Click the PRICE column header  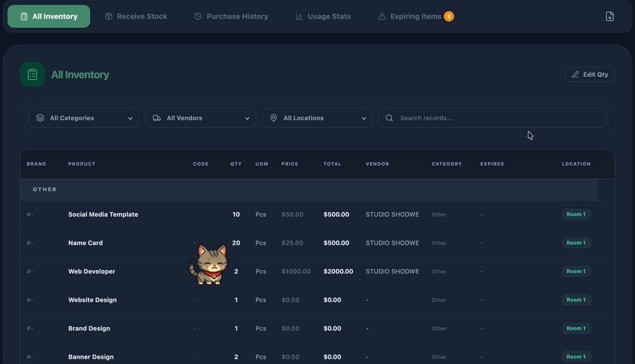[x=290, y=164]
